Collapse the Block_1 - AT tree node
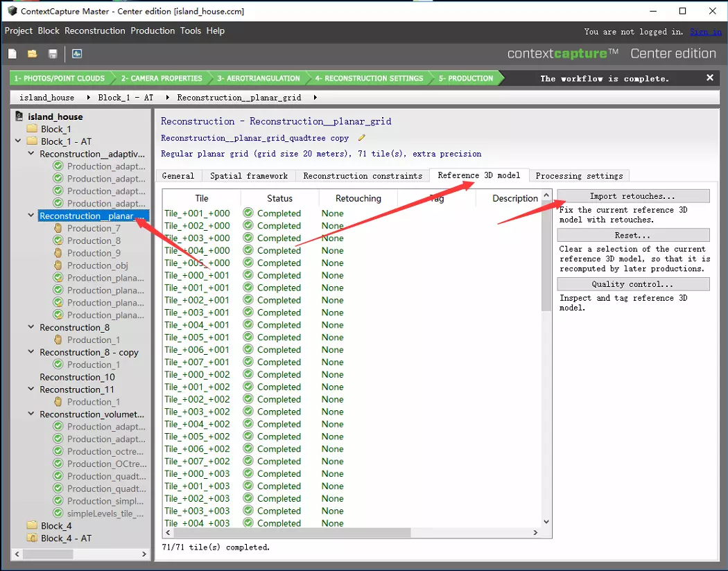Screen dimensions: 728x571 pos(18,141)
